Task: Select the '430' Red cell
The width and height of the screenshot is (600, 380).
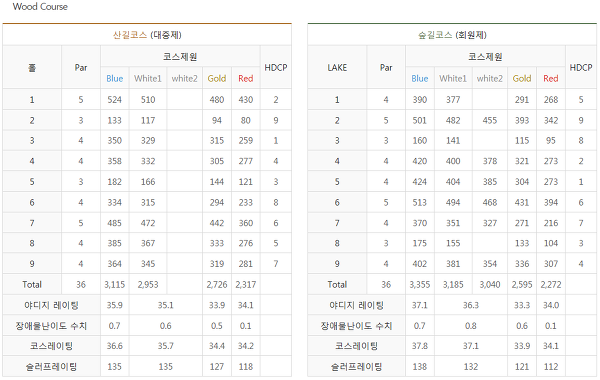Action: tap(246, 100)
